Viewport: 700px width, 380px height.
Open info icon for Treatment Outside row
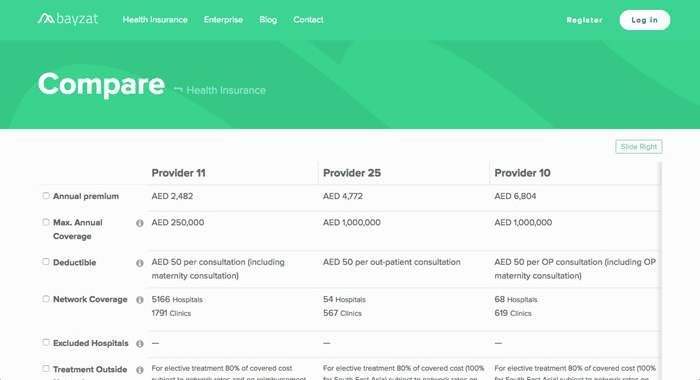(140, 370)
